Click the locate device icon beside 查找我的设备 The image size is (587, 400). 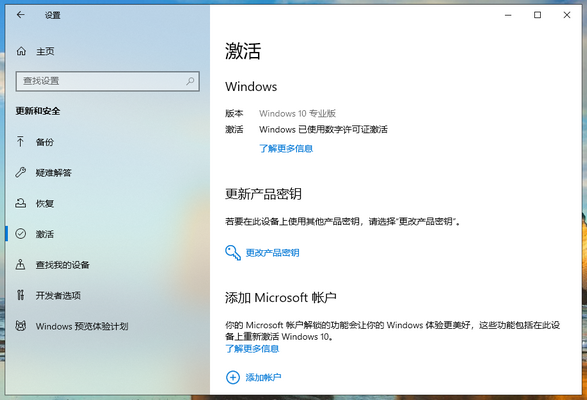21,264
